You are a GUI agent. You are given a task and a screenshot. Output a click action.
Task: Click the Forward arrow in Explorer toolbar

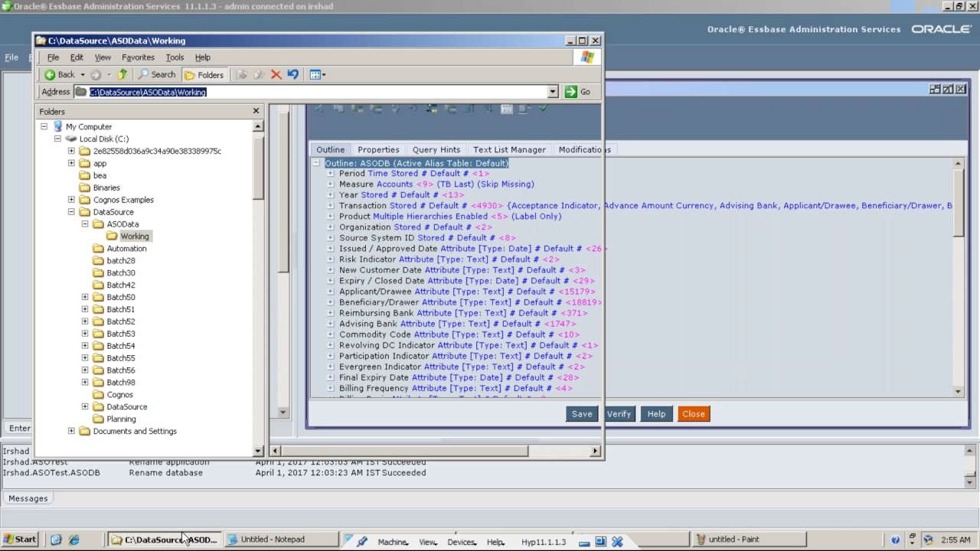point(96,74)
